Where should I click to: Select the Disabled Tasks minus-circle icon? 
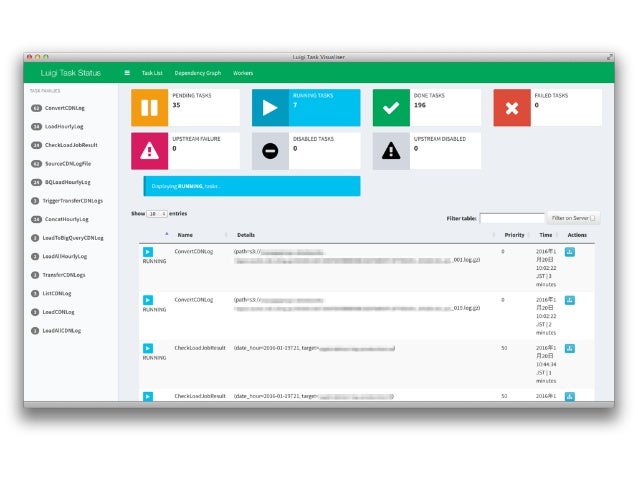click(270, 151)
